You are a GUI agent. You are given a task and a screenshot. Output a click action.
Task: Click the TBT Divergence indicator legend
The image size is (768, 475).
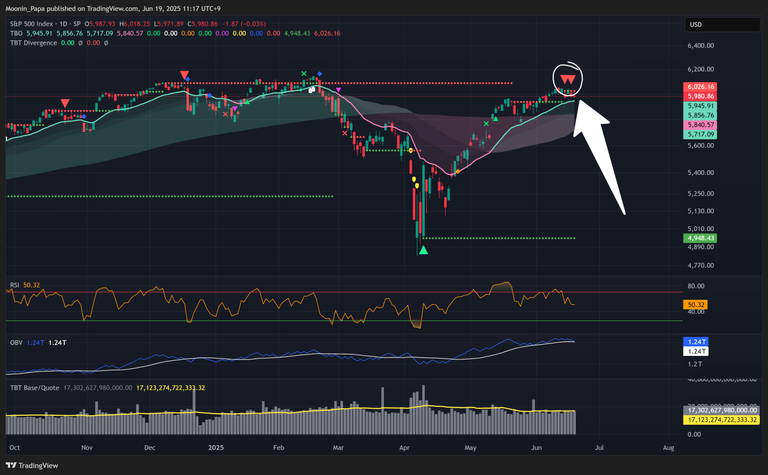(33, 43)
